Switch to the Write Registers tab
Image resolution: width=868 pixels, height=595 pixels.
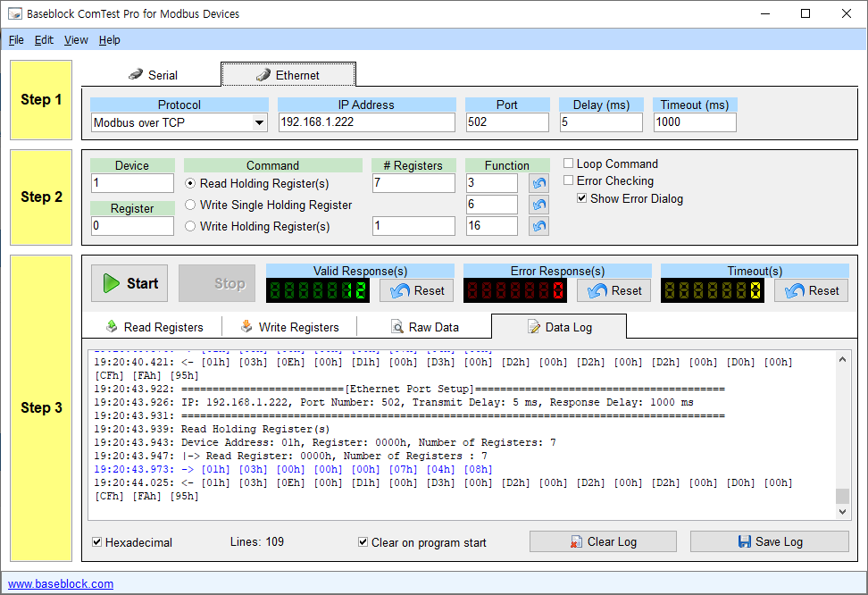289,327
